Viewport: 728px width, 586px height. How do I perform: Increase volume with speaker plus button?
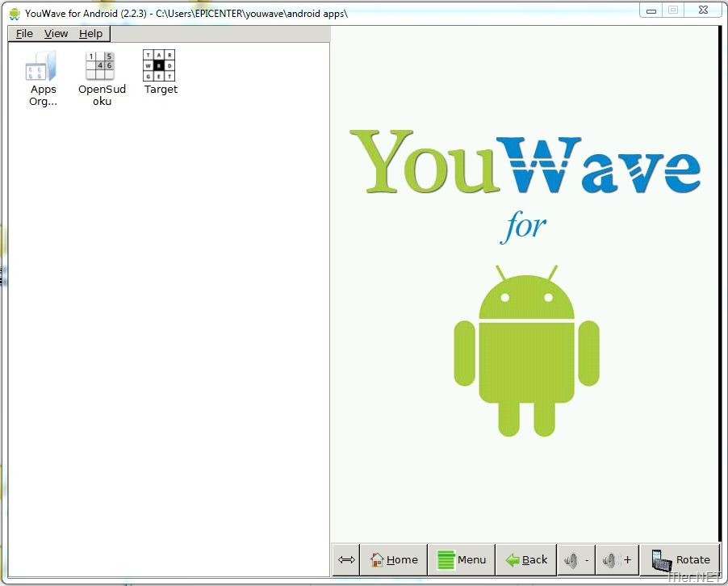617,560
